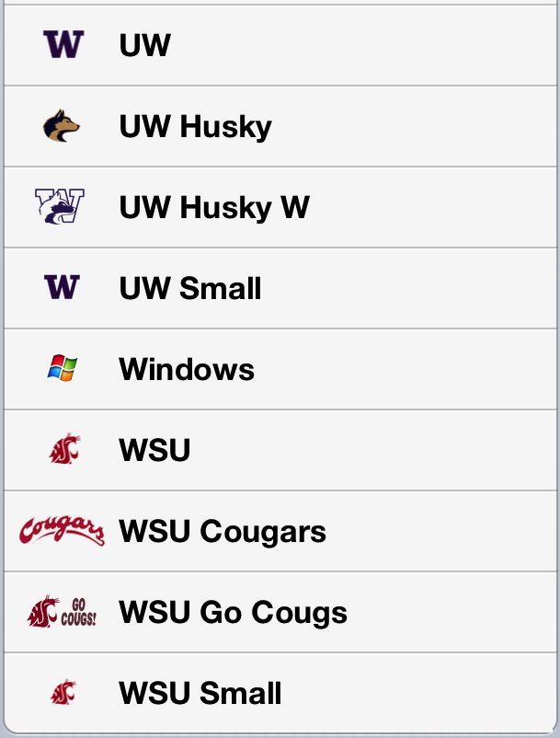This screenshot has width=560, height=738.
Task: Click the husky dog head icon
Action: click(62, 126)
